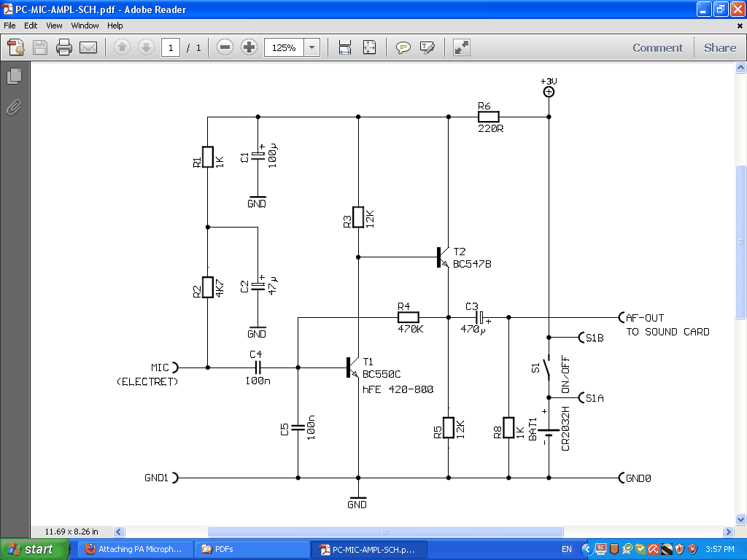Screen dimensions: 747x560
Task: Open the Edit menu
Action: 31,26
